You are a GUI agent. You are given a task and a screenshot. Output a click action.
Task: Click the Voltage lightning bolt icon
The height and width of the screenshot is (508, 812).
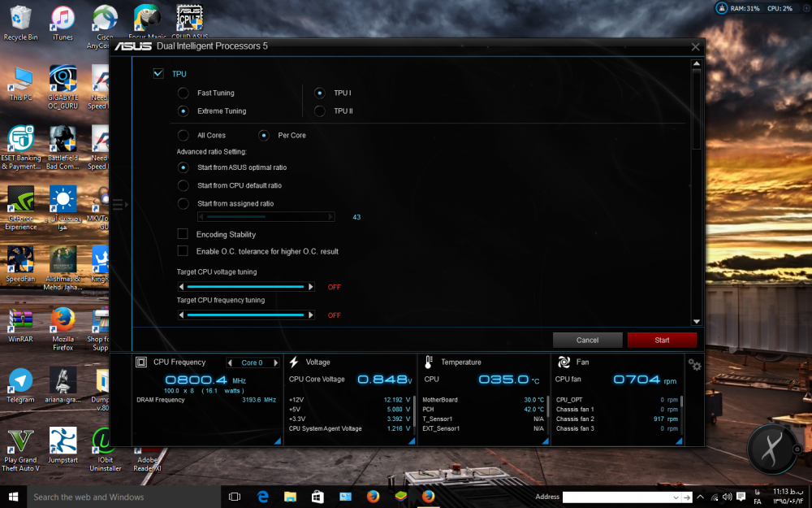coord(294,362)
